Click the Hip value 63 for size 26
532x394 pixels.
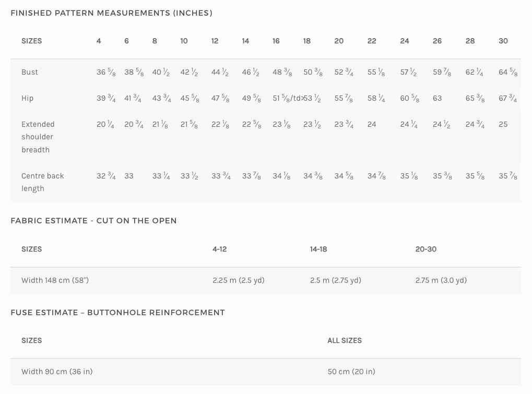pos(437,98)
